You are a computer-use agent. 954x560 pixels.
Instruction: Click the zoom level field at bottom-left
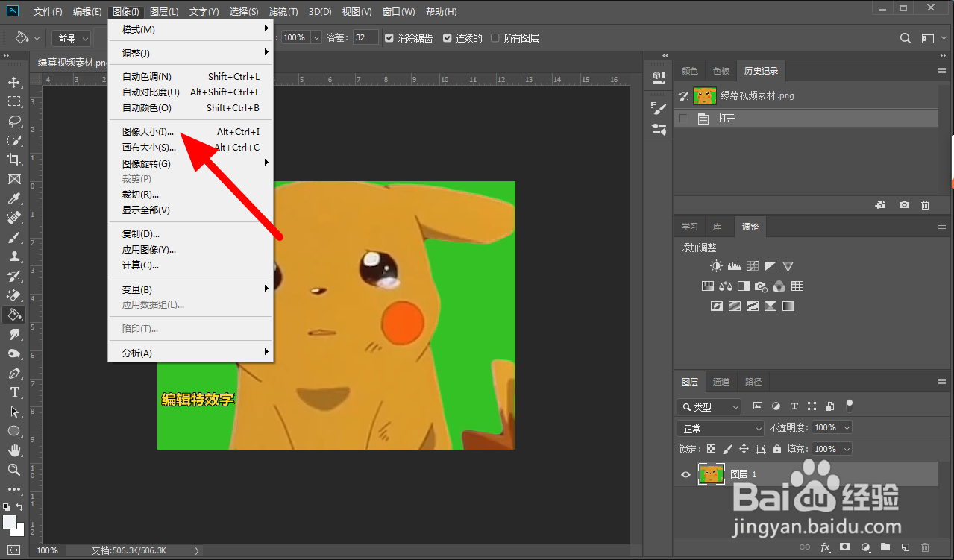(48, 550)
